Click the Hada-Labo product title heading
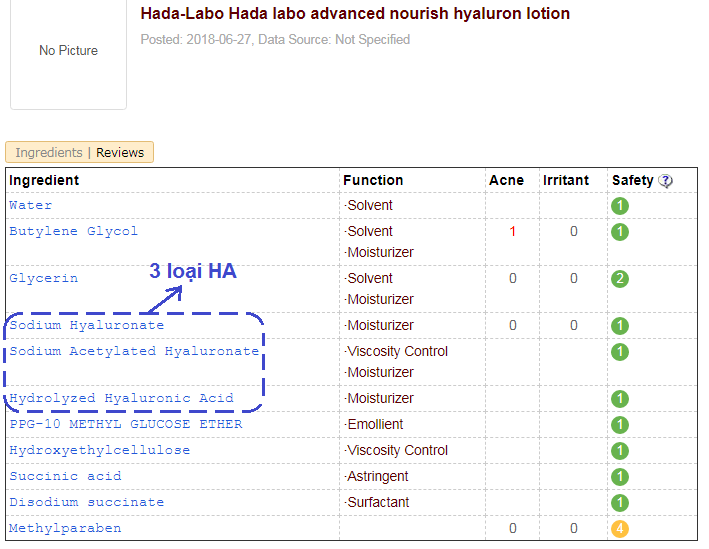This screenshot has height=549, width=709. tap(355, 14)
